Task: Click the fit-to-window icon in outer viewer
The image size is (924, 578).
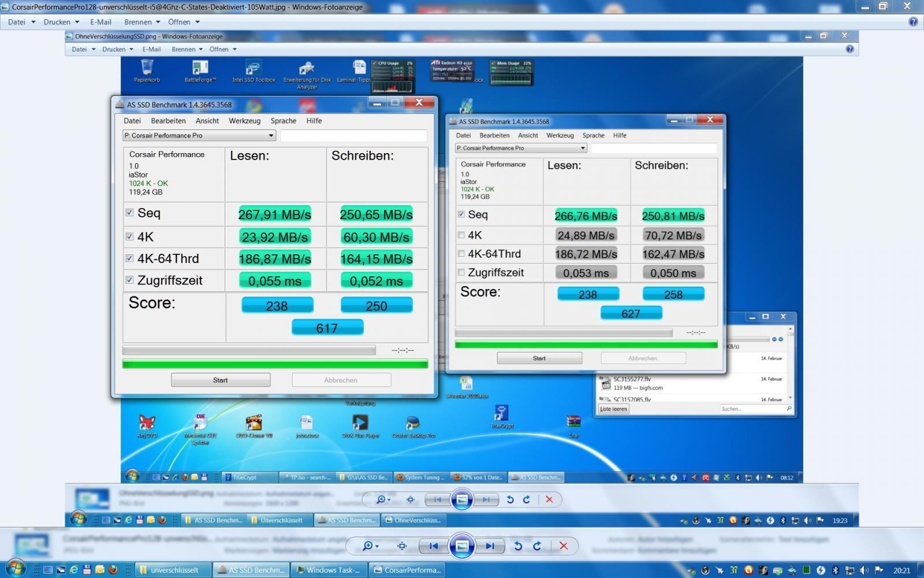Action: pos(403,546)
